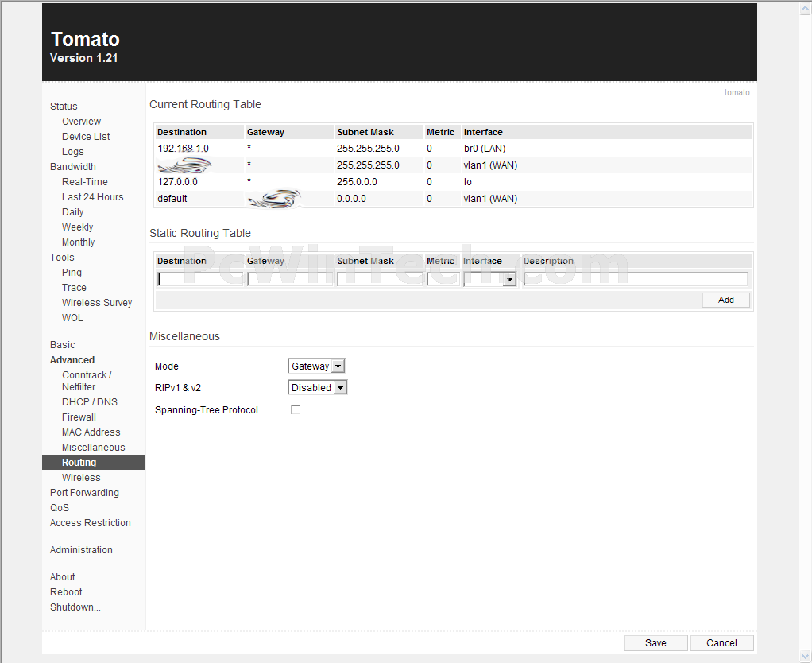Open the Miscellaneous page in sidebar
The height and width of the screenshot is (663, 812).
(x=93, y=447)
